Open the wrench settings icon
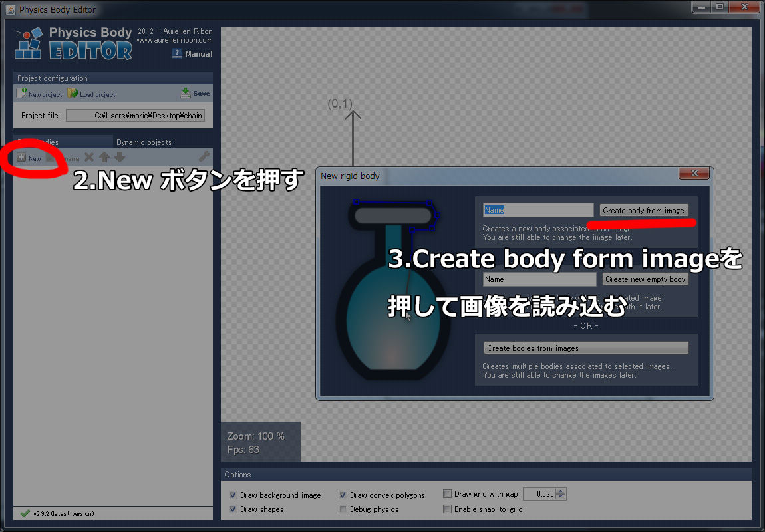This screenshot has height=532, width=765. 204,156
